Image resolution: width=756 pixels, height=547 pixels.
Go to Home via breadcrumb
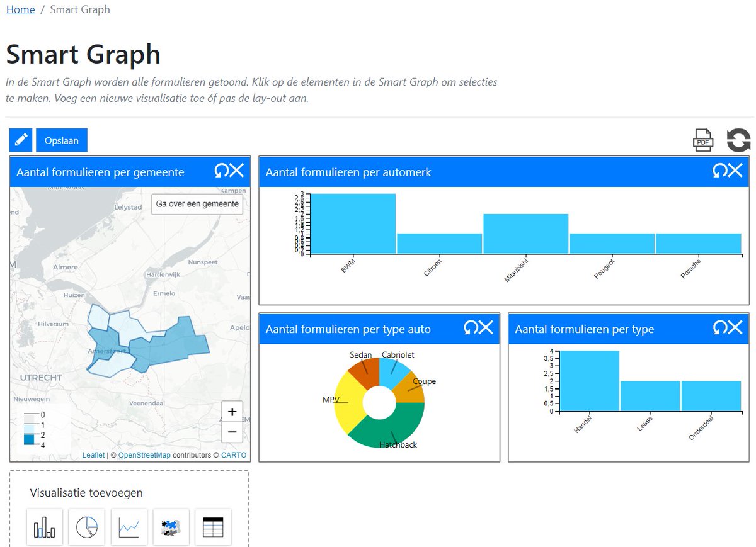point(20,9)
